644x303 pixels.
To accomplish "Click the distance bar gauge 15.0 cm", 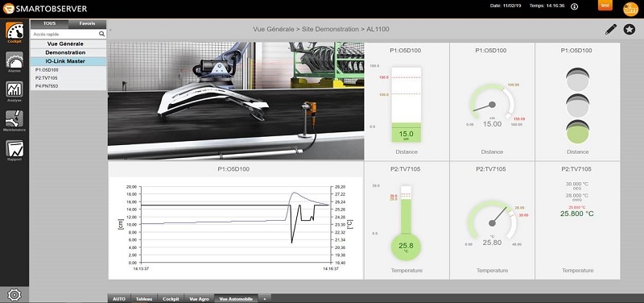I will coord(407,105).
